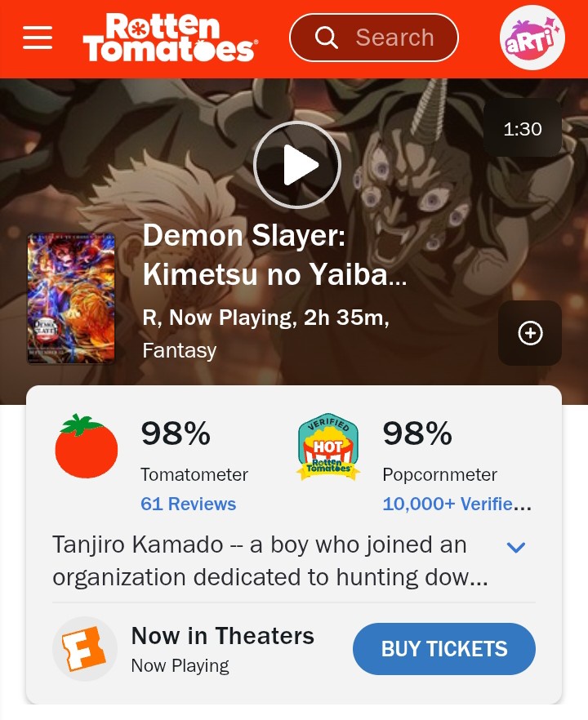
Task: Click the 1:30 trailer duration badge
Action: coord(523,129)
